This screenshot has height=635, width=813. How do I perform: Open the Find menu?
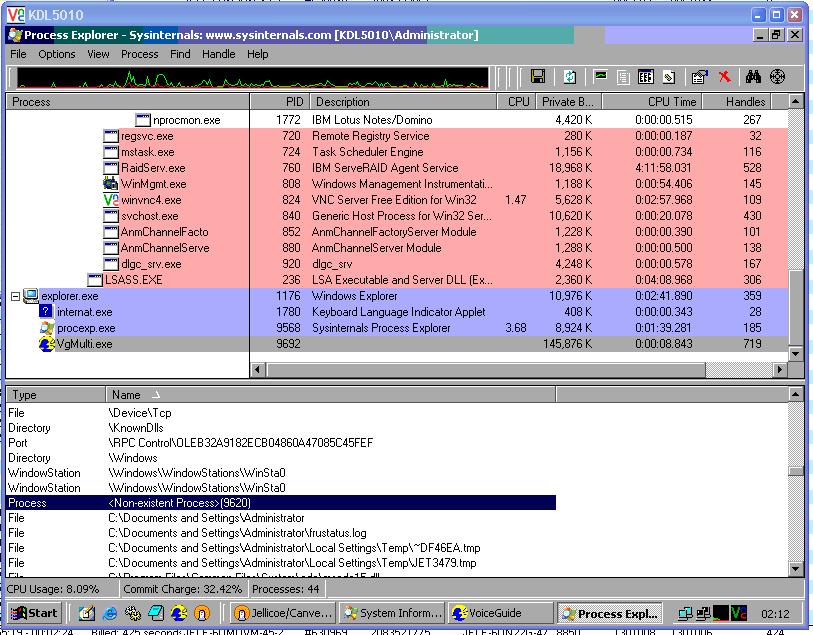click(x=180, y=54)
